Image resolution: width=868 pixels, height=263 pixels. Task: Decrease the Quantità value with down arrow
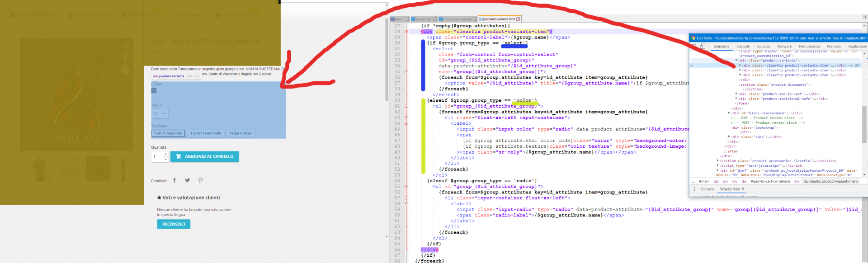click(166, 159)
